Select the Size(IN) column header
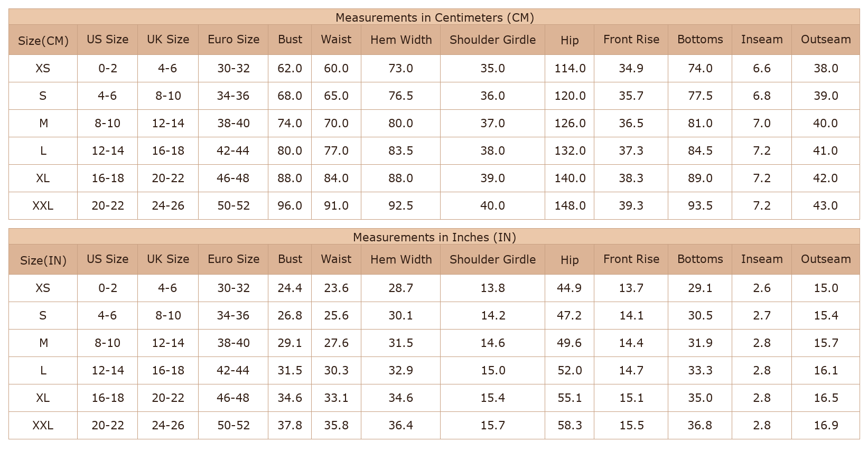Image resolution: width=868 pixels, height=451 pixels. (43, 260)
